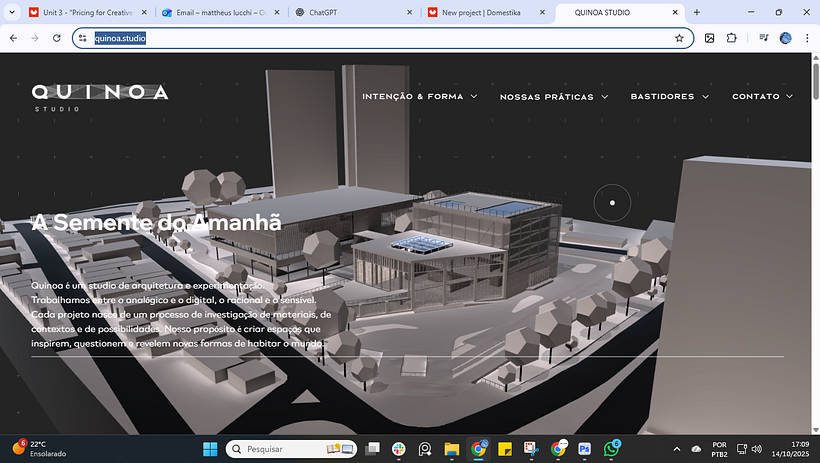Open Snipping Tool from the taskbar
Screen dimensions: 820x463
pyautogui.click(x=531, y=449)
